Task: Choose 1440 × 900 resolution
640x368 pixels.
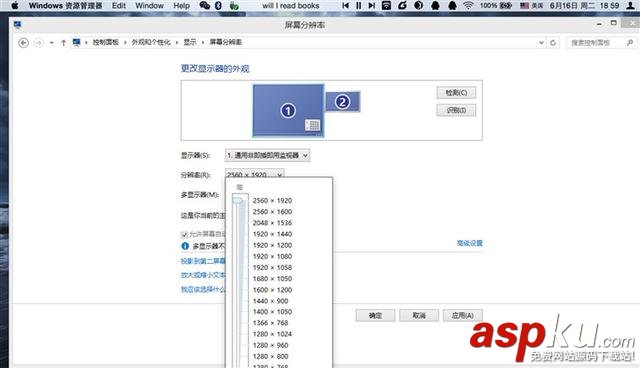Action: pos(270,301)
